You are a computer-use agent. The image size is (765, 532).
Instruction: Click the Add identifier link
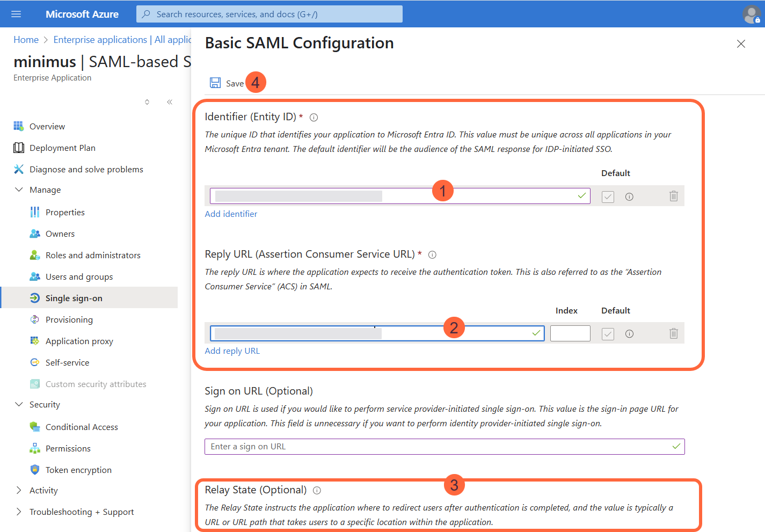tap(231, 214)
